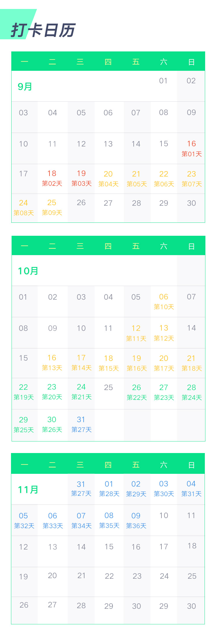The width and height of the screenshot is (217, 644).
Task: Click the 打卡日历 page title
Action: coord(43,30)
